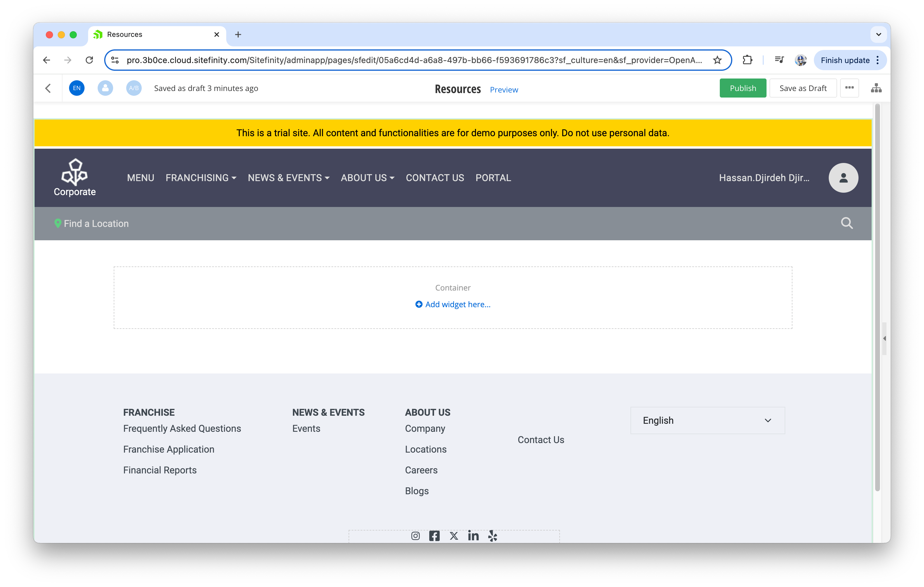Expand the FRANCHISING nav dropdown
This screenshot has width=924, height=587.
coord(201,178)
